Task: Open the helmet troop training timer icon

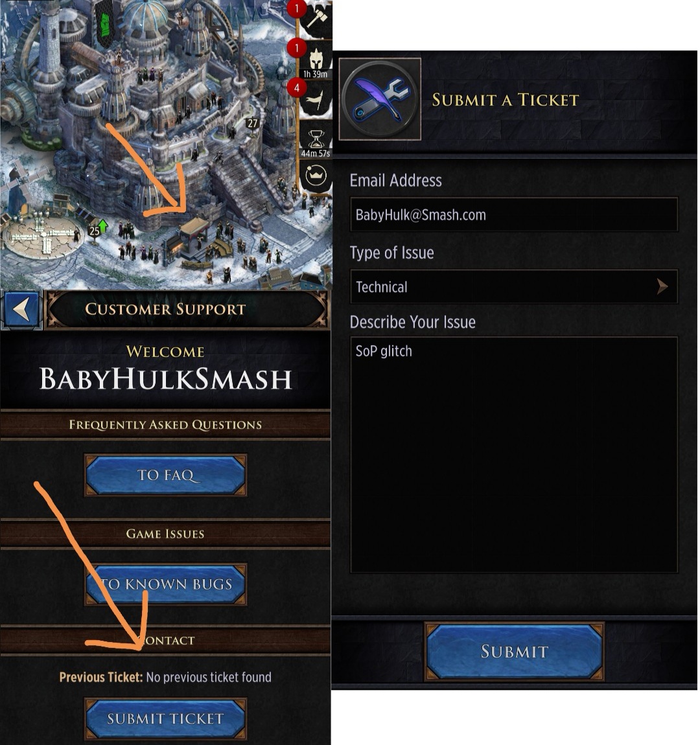Action: [x=316, y=60]
